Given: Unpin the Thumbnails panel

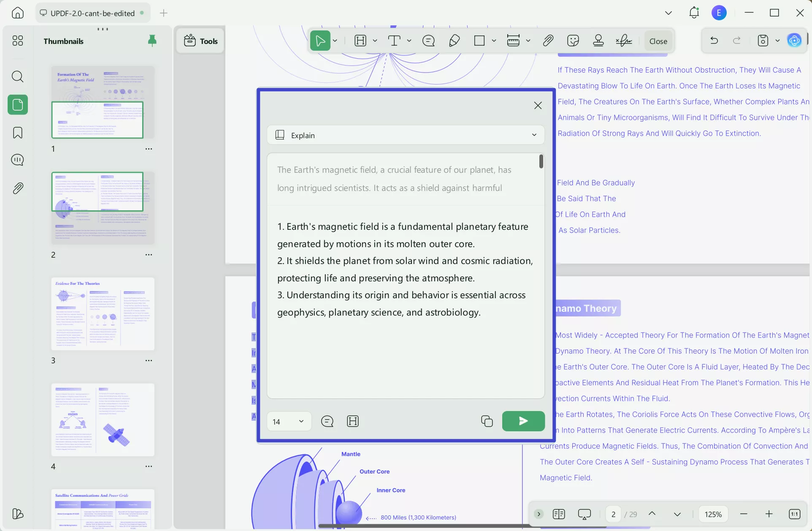Looking at the screenshot, I should (x=152, y=41).
